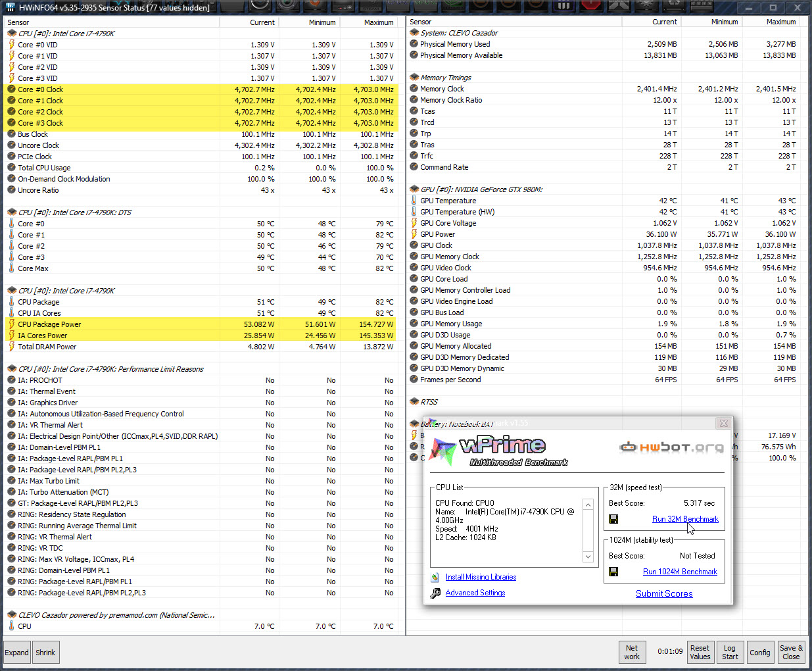812x671 pixels.
Task: Open Advanced Settings link in wPrime
Action: click(475, 593)
